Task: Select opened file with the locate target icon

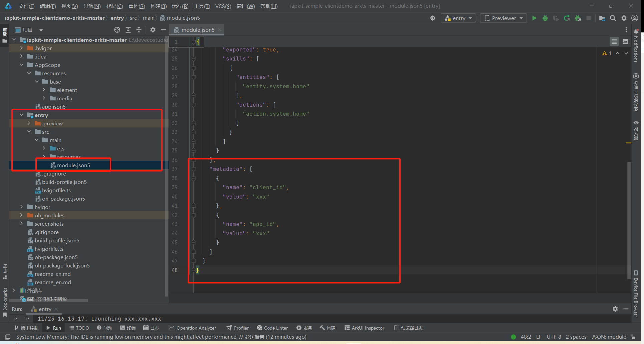Action: click(117, 30)
